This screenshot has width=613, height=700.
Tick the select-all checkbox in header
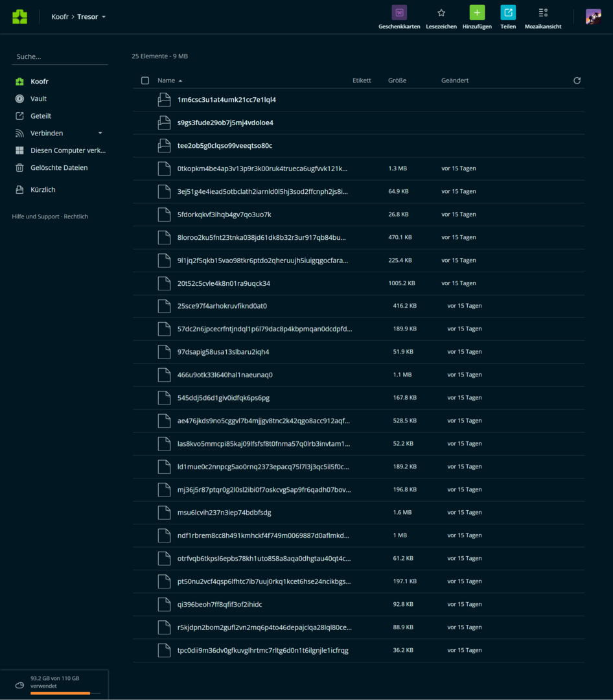[145, 80]
